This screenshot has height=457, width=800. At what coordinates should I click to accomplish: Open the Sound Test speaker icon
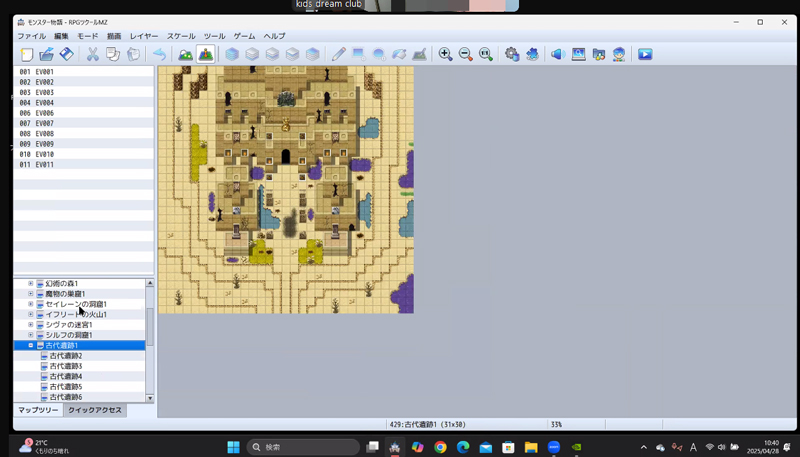click(x=558, y=54)
